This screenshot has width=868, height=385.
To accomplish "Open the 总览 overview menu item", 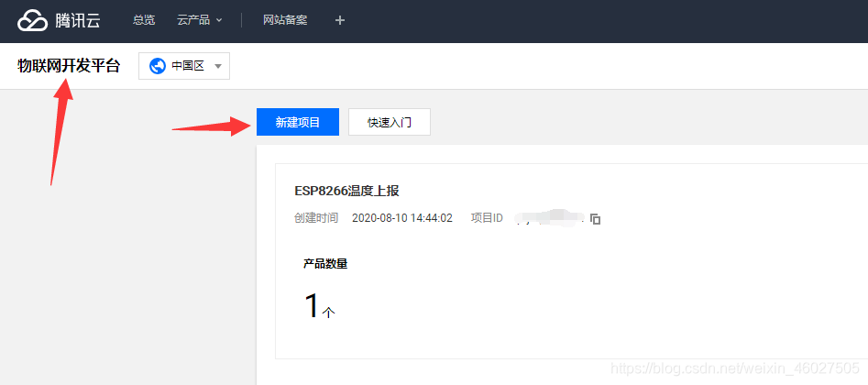I will (144, 20).
